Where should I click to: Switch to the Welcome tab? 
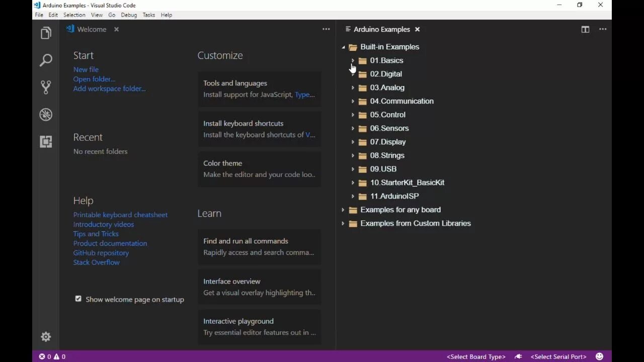coord(92,29)
